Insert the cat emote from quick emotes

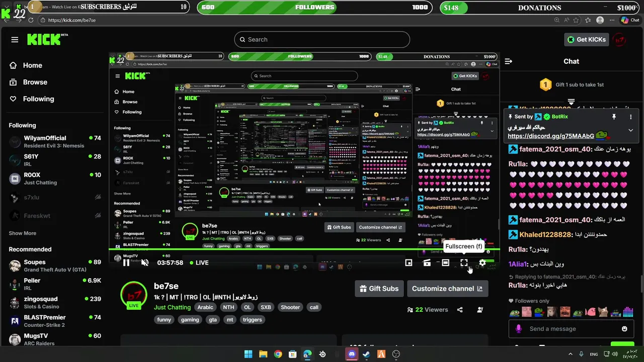tap(603, 312)
